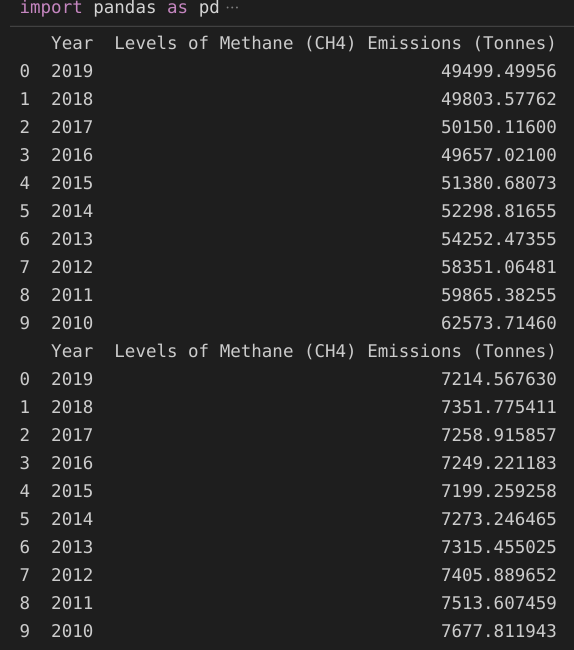The width and height of the screenshot is (574, 650).
Task: Select the emissions value 7513.607459
Action: pyautogui.click(x=499, y=603)
